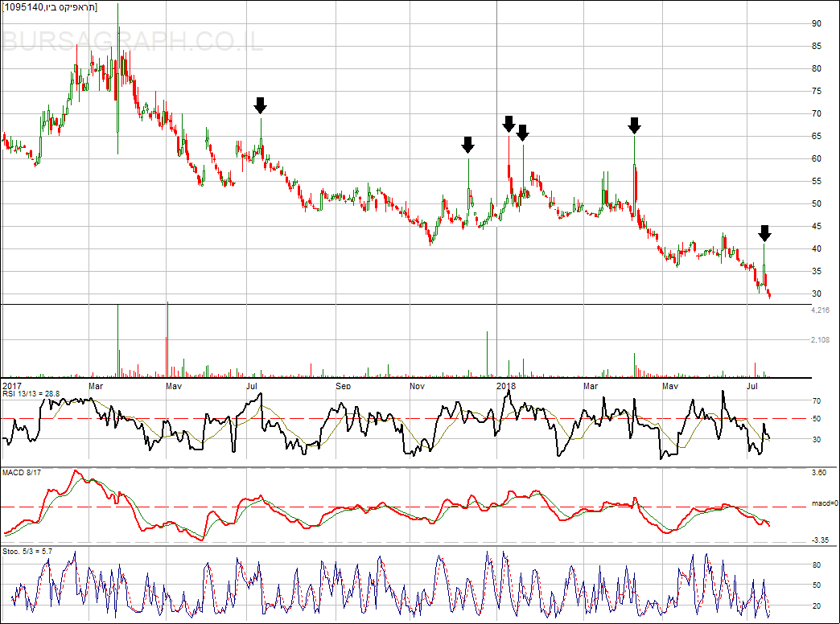840x624 pixels.
Task: Click the MACD 8/17 indicator label
Action: (x=22, y=472)
